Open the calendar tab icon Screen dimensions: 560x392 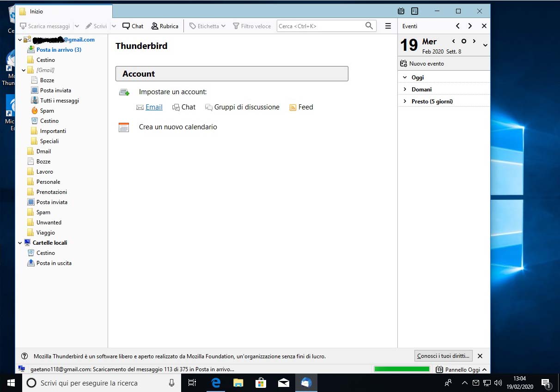pyautogui.click(x=401, y=11)
